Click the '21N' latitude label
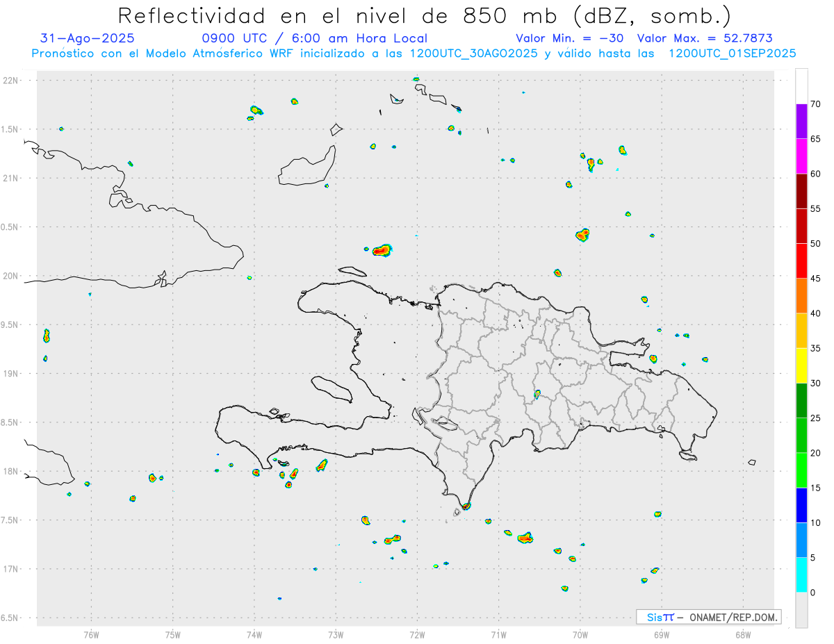The height and width of the screenshot is (644, 834). click(10, 179)
